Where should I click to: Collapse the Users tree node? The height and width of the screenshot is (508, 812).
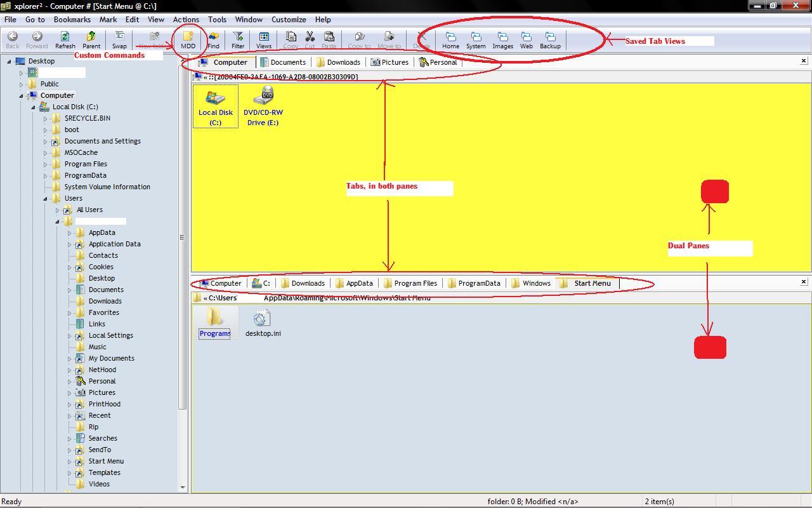pyautogui.click(x=45, y=198)
